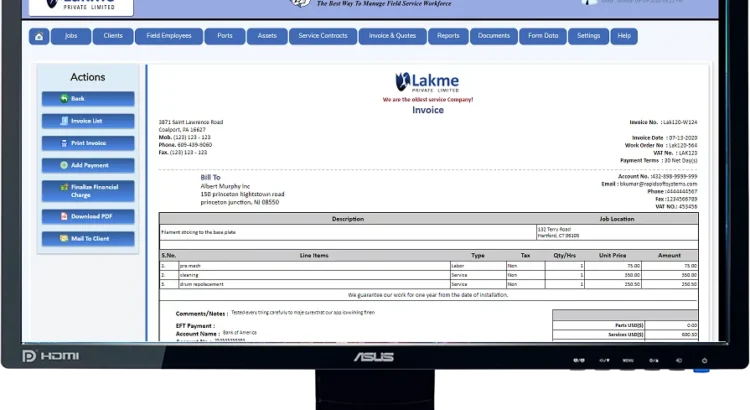Image resolution: width=750 pixels, height=410 pixels.
Task: Open Invoice & Quotes tab
Action: [392, 36]
